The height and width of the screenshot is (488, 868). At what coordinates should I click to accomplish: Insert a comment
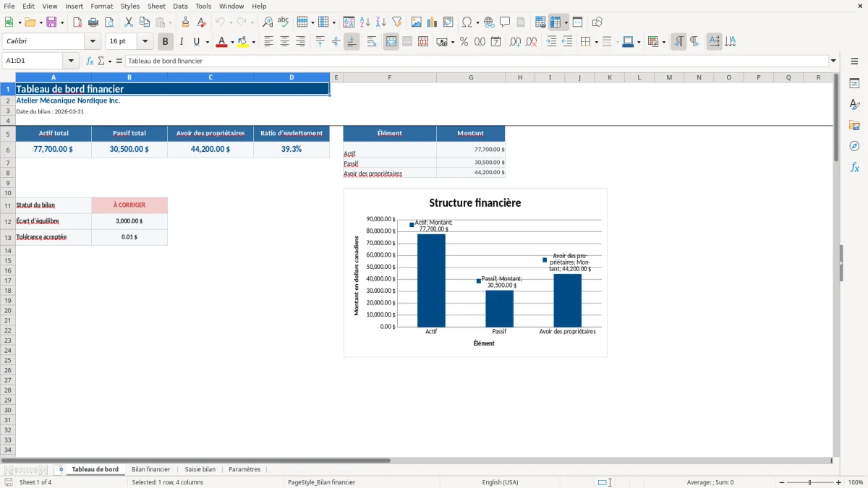(x=505, y=22)
